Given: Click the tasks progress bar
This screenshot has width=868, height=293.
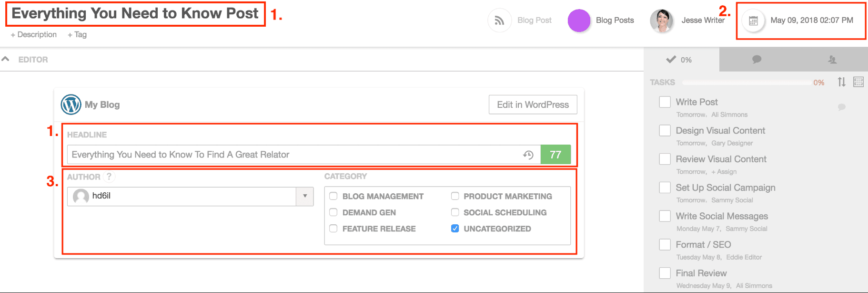Looking at the screenshot, I should click(x=747, y=83).
